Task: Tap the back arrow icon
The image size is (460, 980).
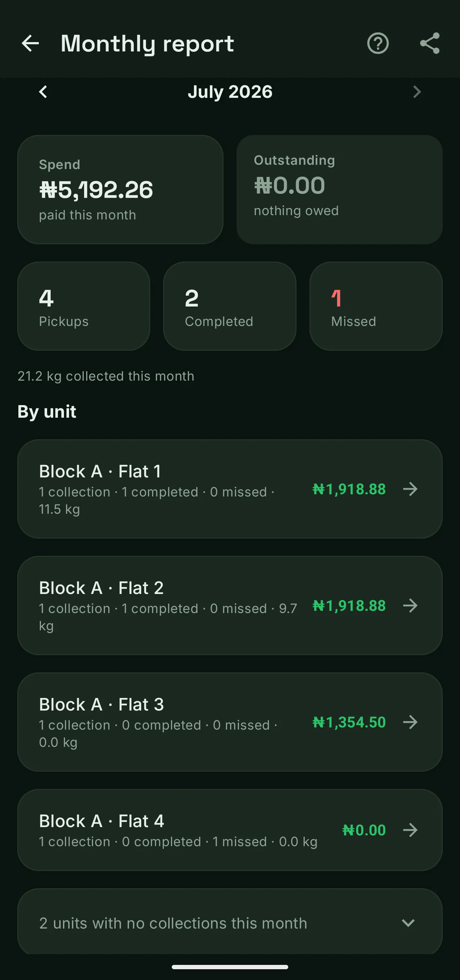Action: 31,43
